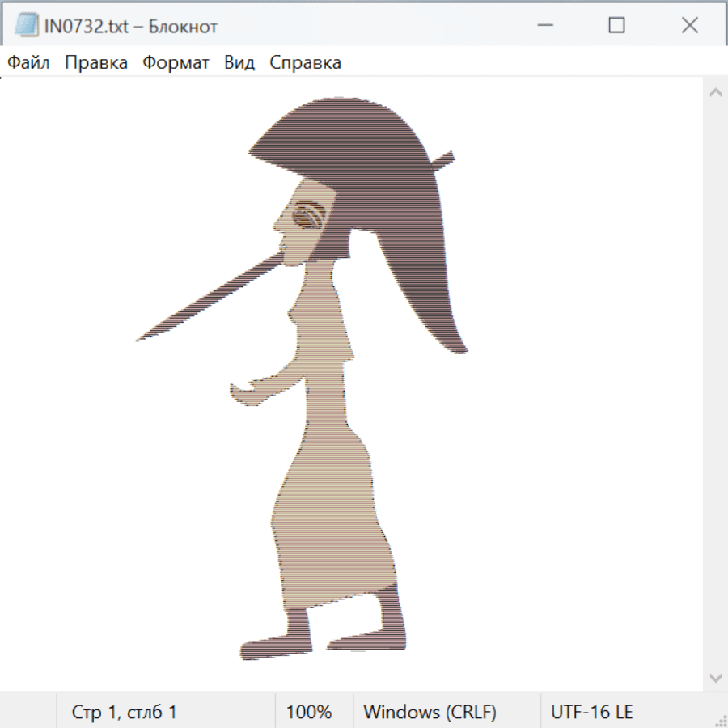Viewport: 728px width, 728px height.
Task: Click the 100% zoom level indicator
Action: coord(309,712)
